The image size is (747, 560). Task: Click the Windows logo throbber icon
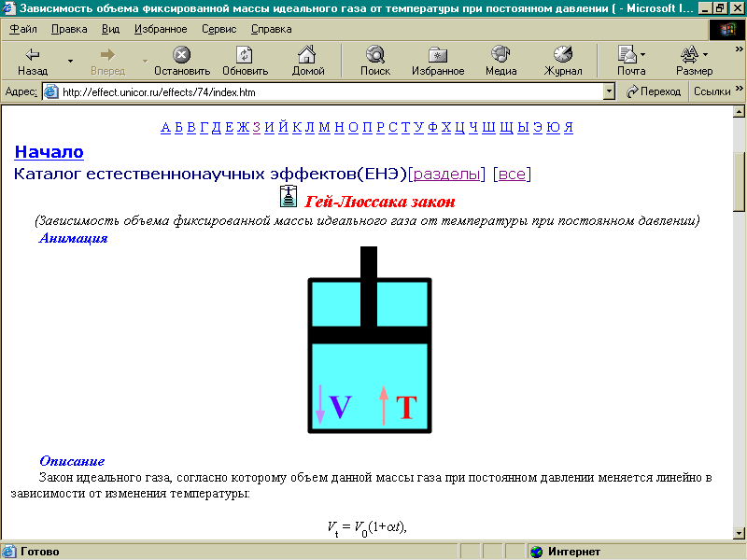(x=727, y=30)
